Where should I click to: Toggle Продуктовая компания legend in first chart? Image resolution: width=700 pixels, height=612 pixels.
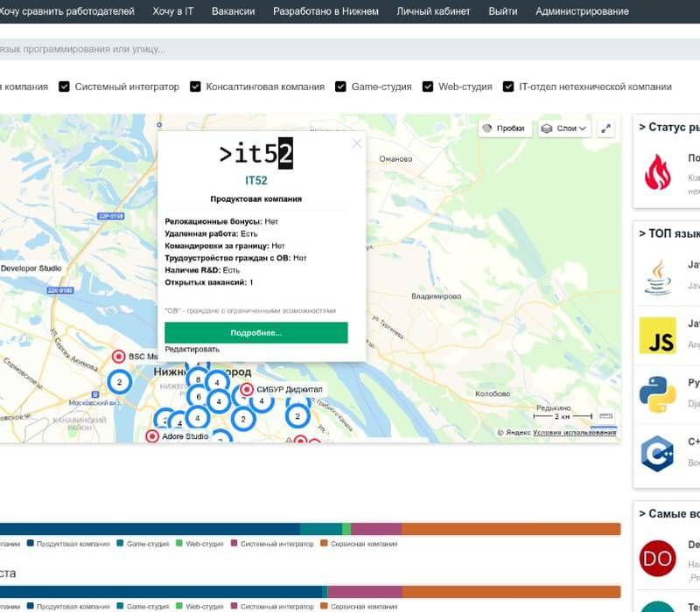(x=68, y=544)
